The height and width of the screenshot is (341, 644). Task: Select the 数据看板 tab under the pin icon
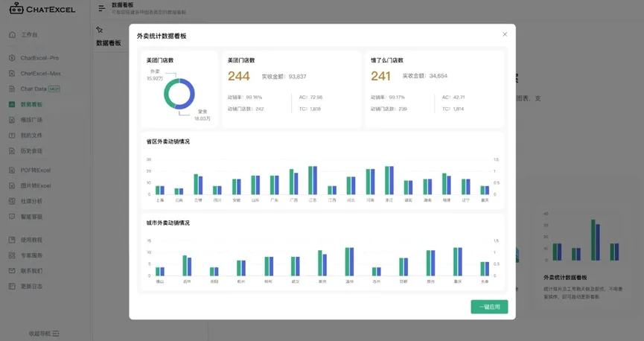coord(109,42)
